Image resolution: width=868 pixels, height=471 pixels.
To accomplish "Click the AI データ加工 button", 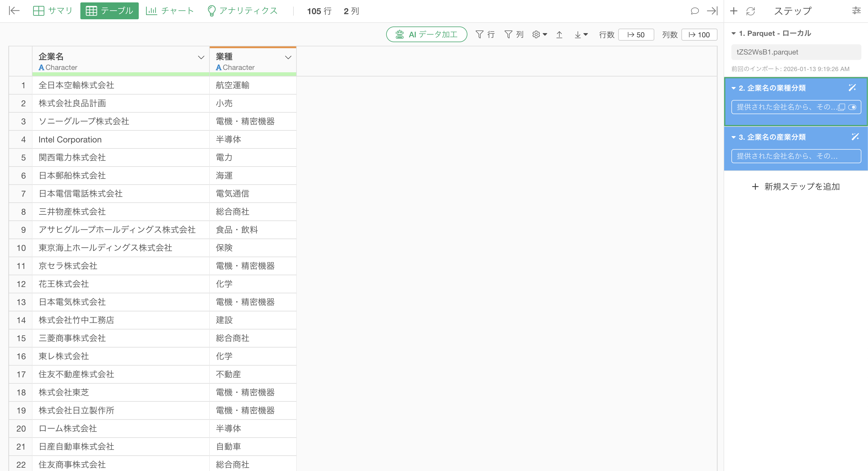I will (x=426, y=34).
